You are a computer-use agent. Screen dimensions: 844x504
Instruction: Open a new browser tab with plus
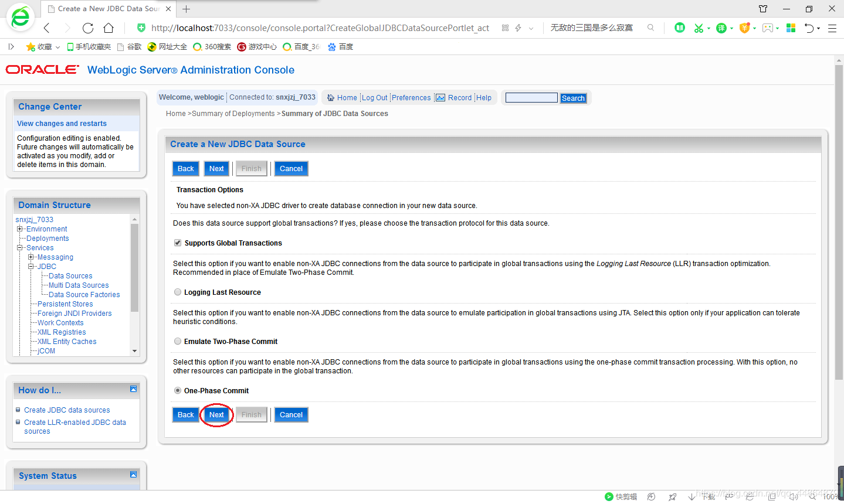point(186,9)
